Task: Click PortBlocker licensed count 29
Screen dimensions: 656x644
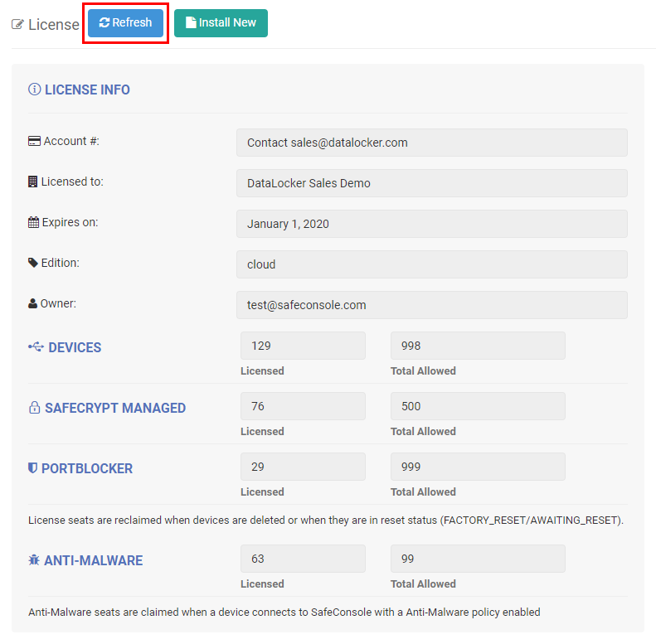Action: 303,467
